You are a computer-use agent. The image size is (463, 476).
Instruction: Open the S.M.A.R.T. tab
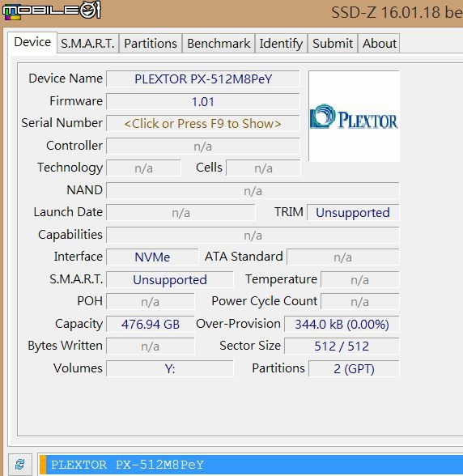pyautogui.click(x=87, y=44)
